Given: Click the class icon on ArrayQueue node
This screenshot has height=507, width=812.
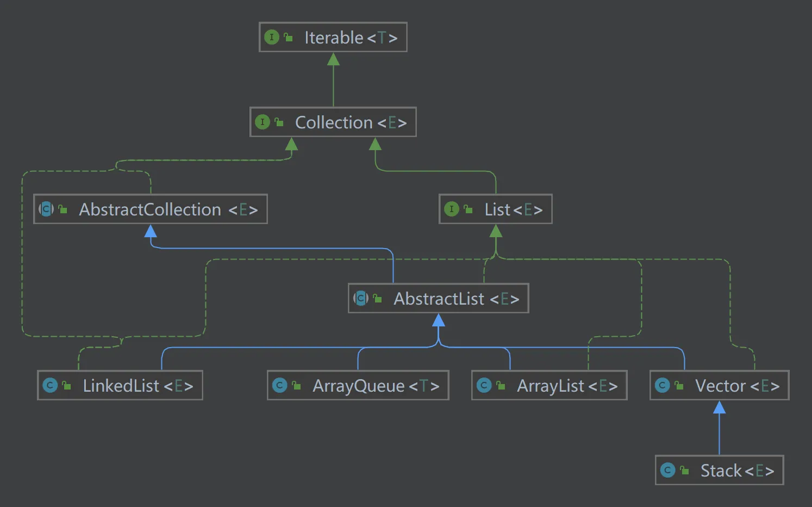Looking at the screenshot, I should coord(280,385).
